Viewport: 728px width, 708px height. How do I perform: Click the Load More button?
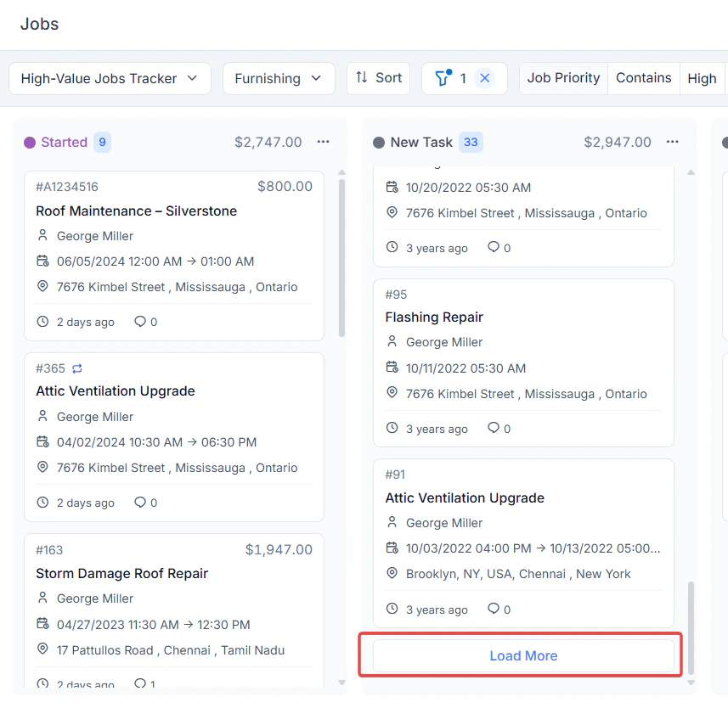coord(523,655)
